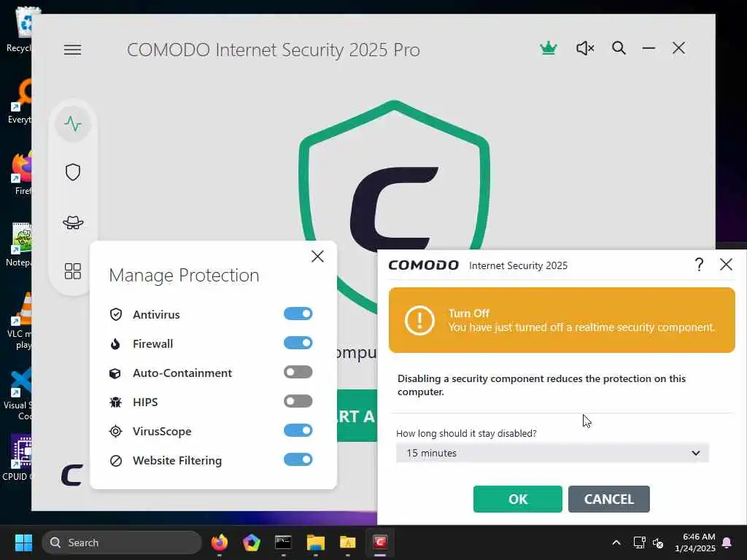Open the terminal app on the taskbar

click(283, 542)
